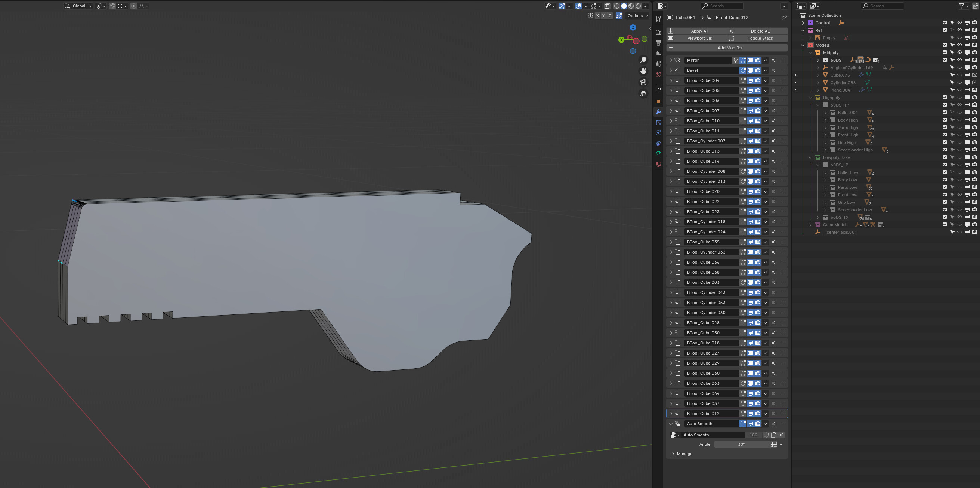This screenshot has height=488, width=980.
Task: Toggle edit mode display for BTool_Cube.004
Action: point(743,80)
